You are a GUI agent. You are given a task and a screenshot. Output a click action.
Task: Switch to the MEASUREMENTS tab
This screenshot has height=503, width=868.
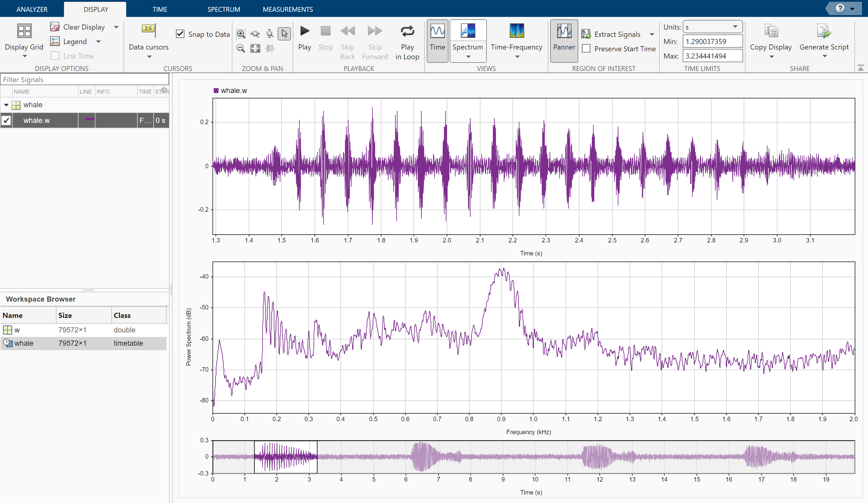pos(288,9)
